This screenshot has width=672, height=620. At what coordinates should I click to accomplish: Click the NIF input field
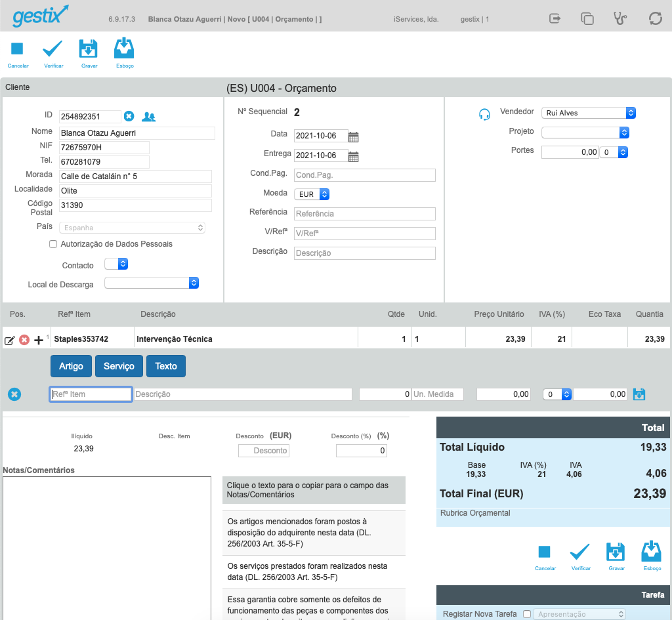pyautogui.click(x=104, y=148)
